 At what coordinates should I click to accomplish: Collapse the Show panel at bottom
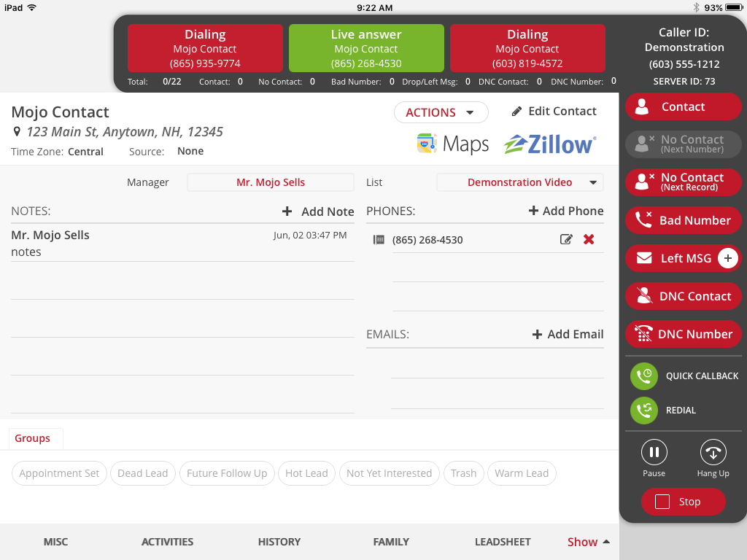pos(588,542)
